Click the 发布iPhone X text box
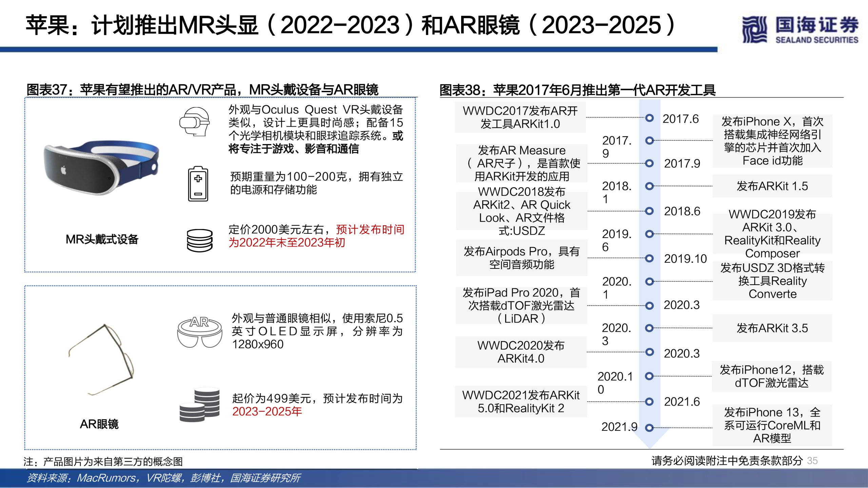Image resolution: width=868 pixels, height=488 pixels. point(772,141)
